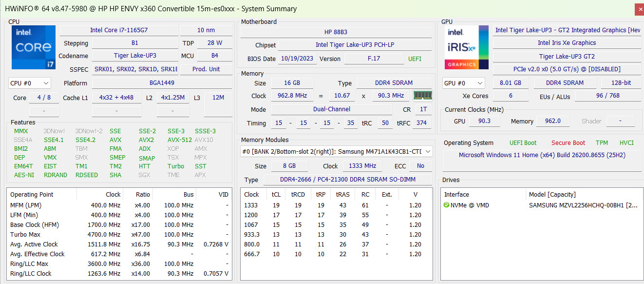Screen dimensions: 644x284
Task: Click the GPU clock 90.3 value
Action: 485,121
